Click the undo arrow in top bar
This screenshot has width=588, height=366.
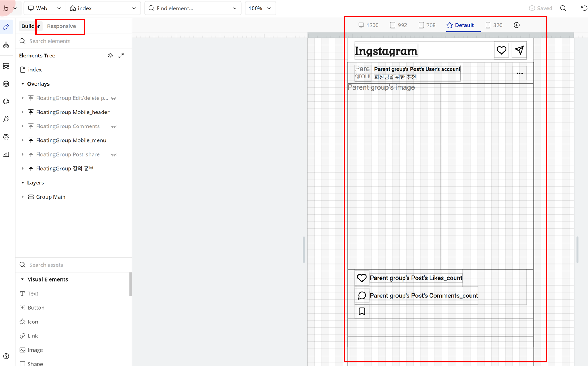(584, 8)
